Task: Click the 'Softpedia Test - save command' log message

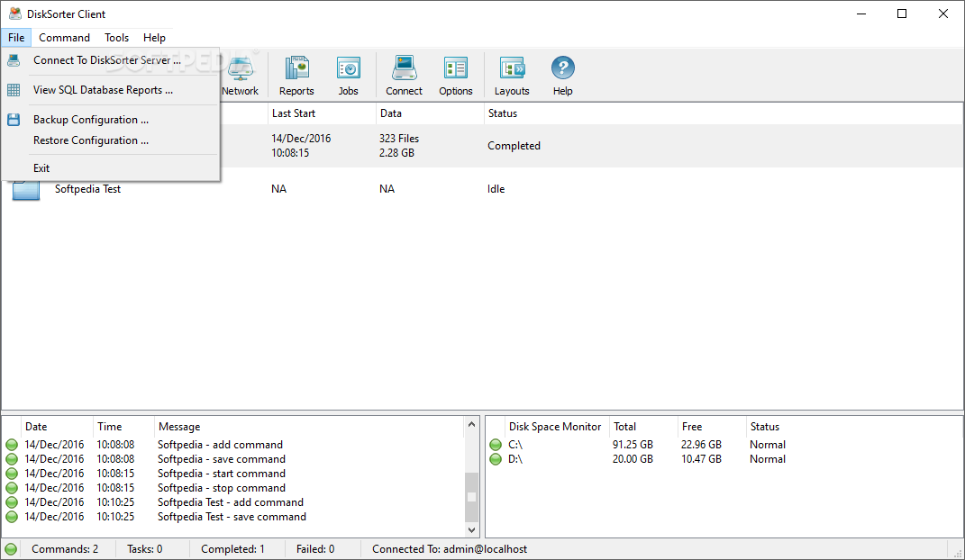Action: [x=232, y=517]
